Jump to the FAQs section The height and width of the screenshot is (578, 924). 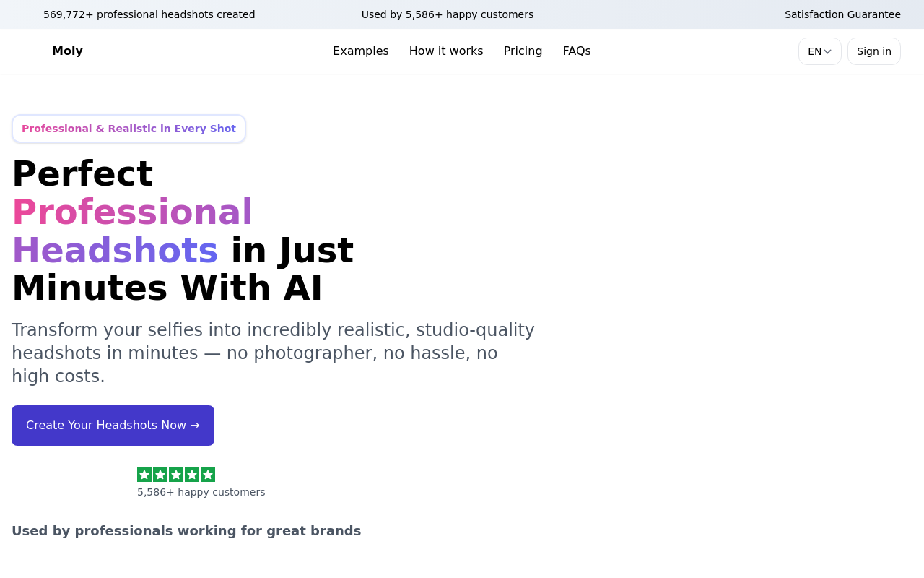(577, 51)
